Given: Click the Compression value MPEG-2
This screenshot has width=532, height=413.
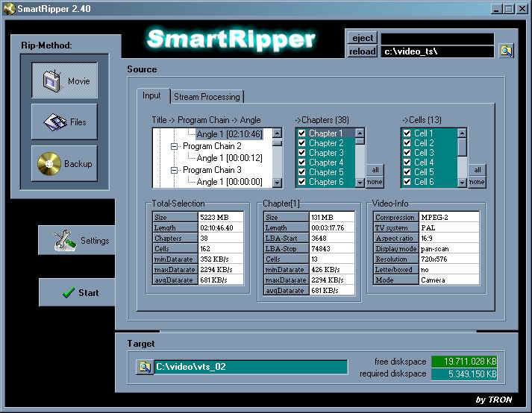Looking at the screenshot, I should point(449,218).
